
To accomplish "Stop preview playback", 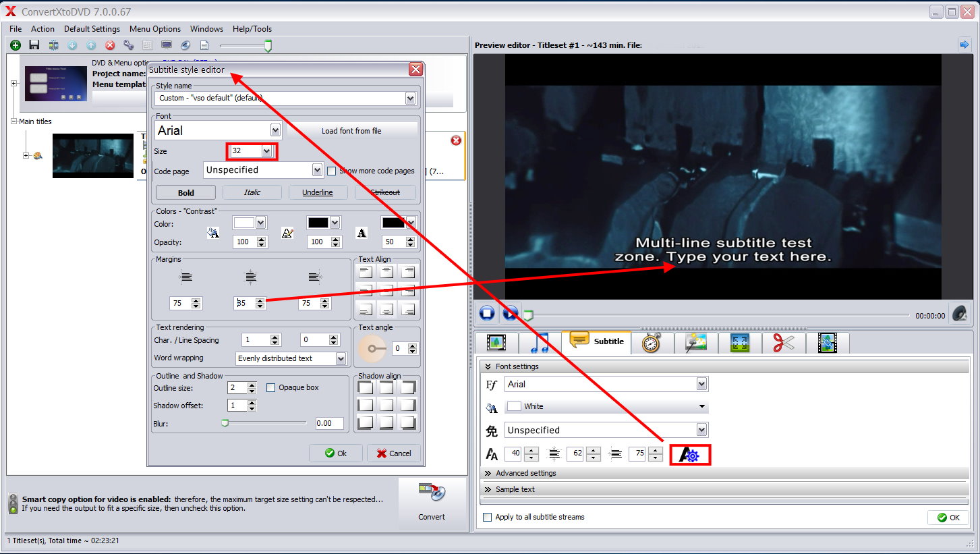I will pos(487,313).
